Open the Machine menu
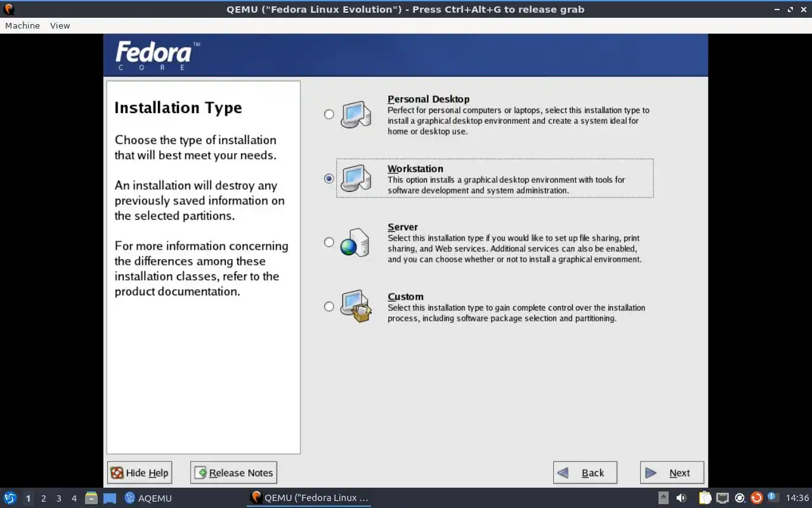This screenshot has height=508, width=812. tap(22, 25)
